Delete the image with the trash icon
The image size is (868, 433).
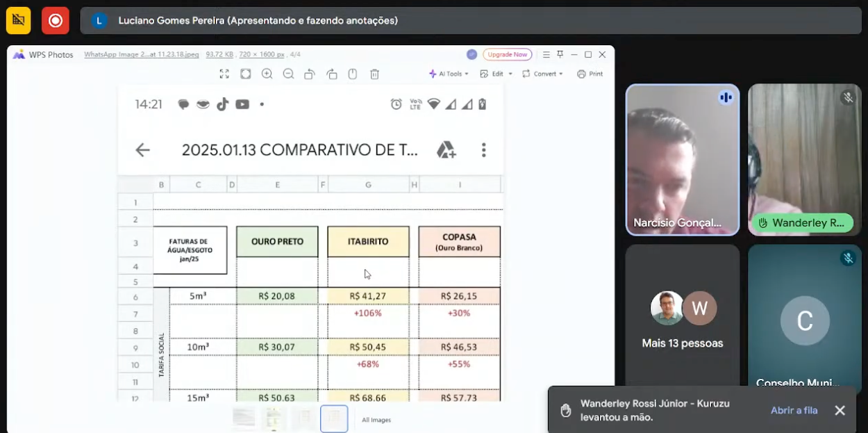374,74
